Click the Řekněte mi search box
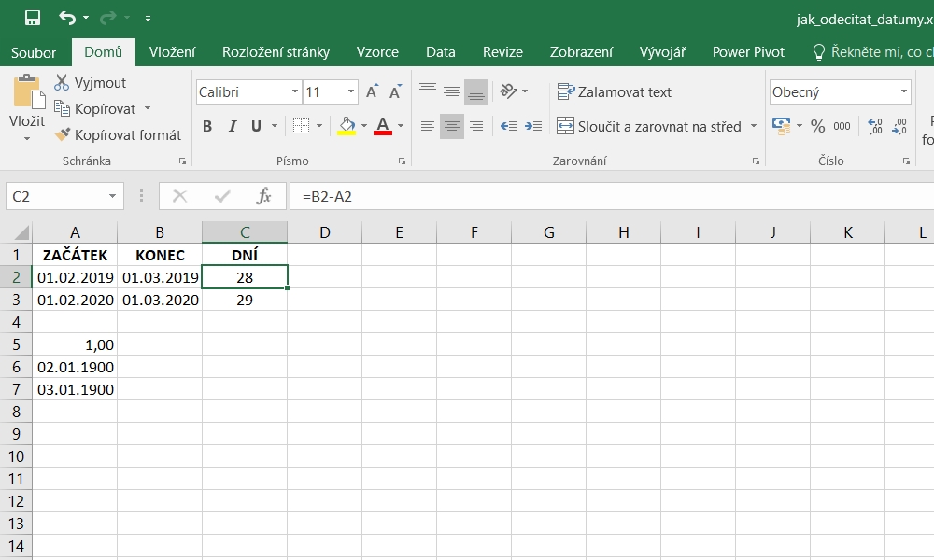 873,52
